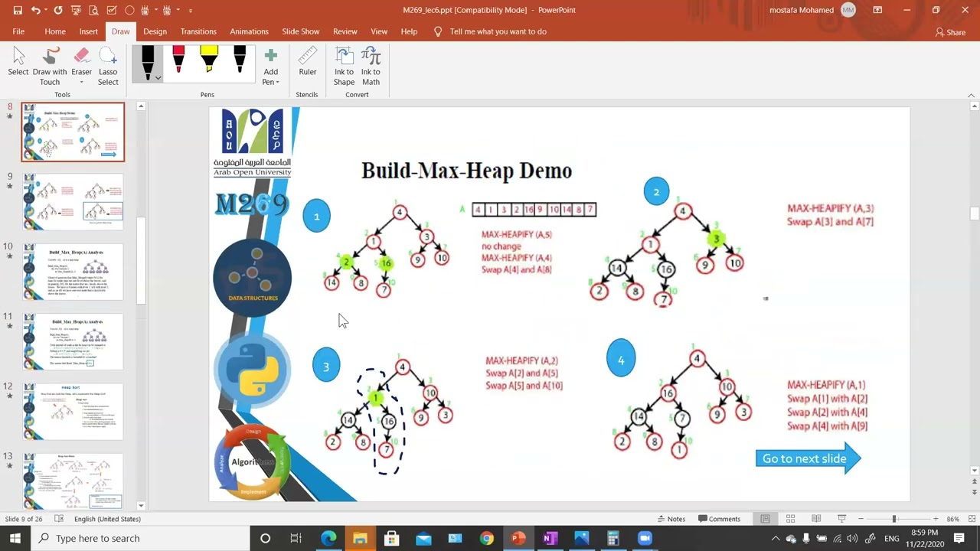
Task: Click the Undo arrow icon
Action: click(x=36, y=10)
